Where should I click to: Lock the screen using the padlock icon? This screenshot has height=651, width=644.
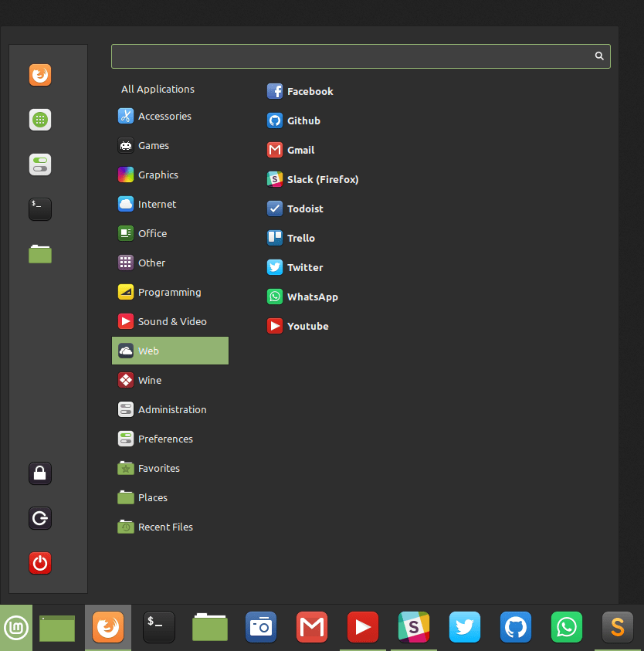click(x=40, y=473)
